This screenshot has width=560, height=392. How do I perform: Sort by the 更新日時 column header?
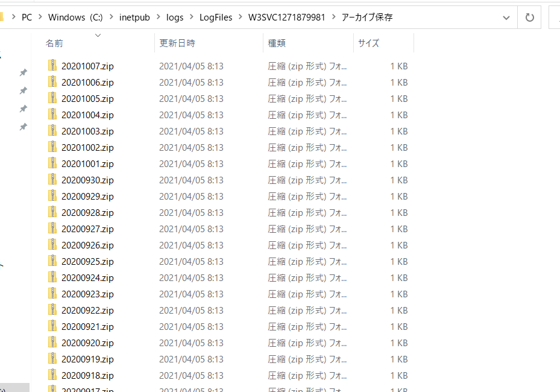(177, 43)
